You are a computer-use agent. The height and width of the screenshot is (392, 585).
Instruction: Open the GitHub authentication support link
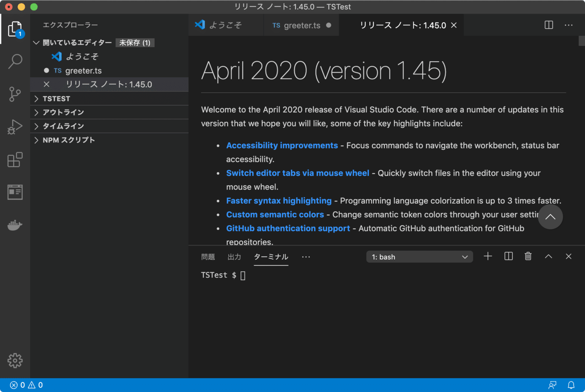click(x=288, y=228)
